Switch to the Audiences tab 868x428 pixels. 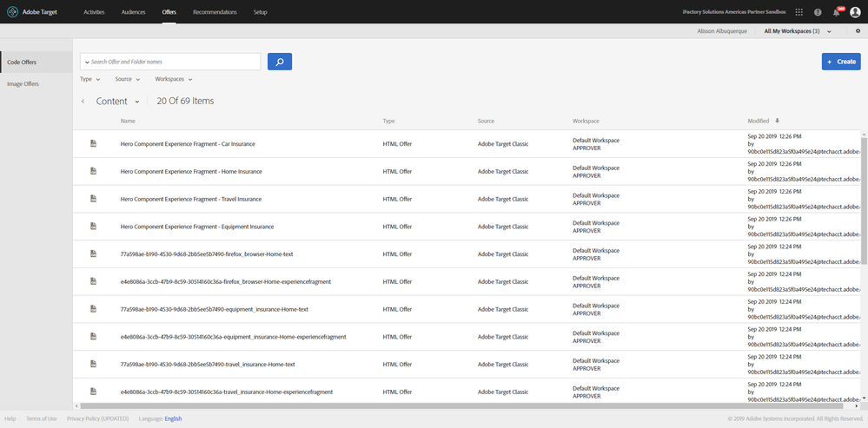point(134,12)
